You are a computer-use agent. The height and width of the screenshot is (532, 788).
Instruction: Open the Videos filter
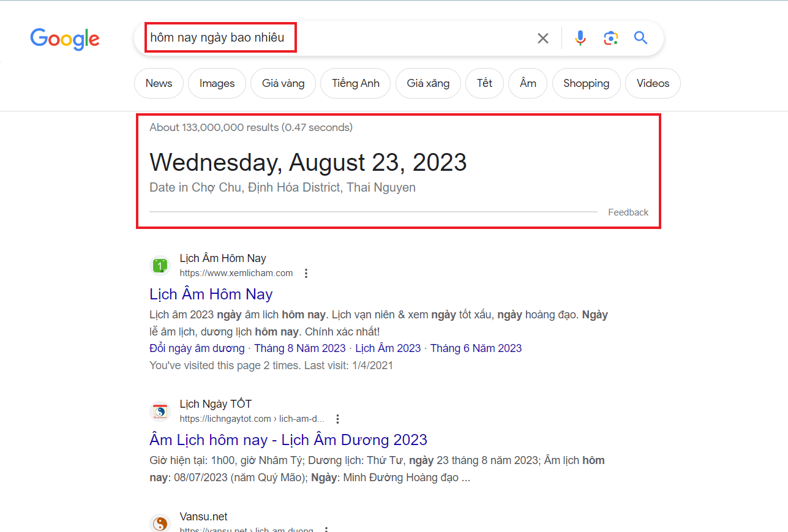[x=653, y=83]
